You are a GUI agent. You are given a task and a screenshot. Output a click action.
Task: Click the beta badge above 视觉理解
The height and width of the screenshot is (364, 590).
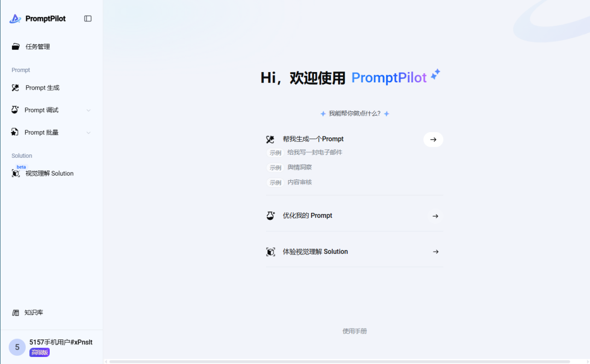pos(21,167)
